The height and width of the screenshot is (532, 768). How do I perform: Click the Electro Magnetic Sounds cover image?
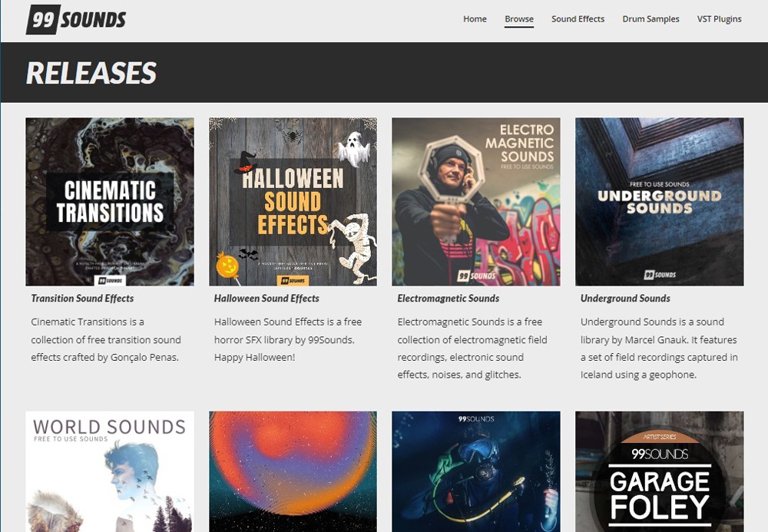[476, 202]
